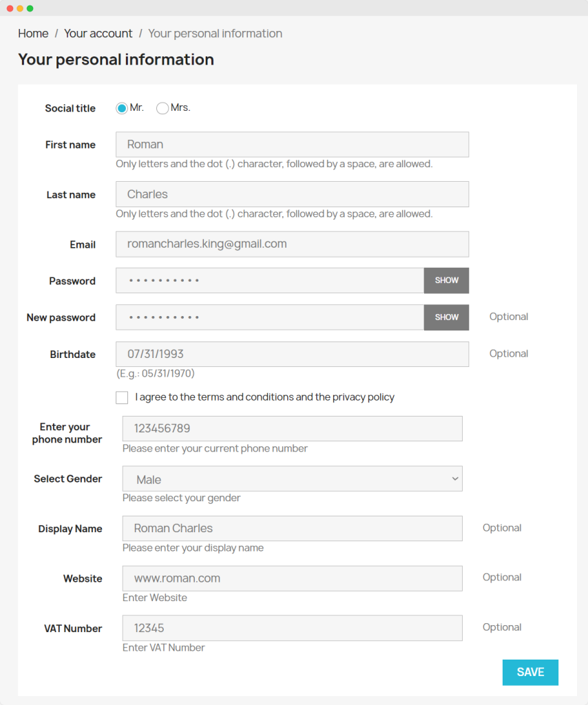
Task: Select the Mrs. social title option
Action: click(162, 108)
